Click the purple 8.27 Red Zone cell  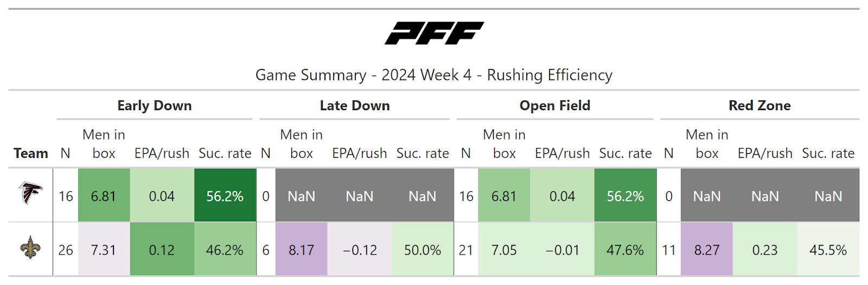[x=707, y=250]
